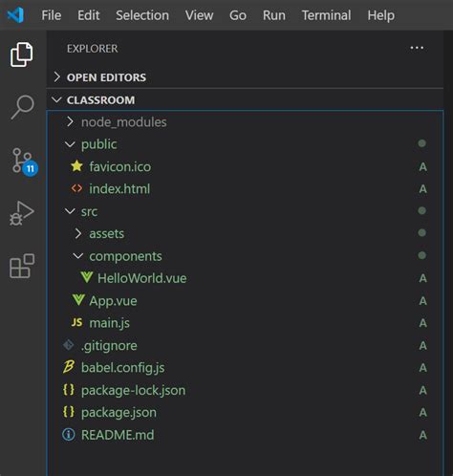
Task: Click the Vue icon beside HelloWorld.vue
Action: tap(87, 277)
